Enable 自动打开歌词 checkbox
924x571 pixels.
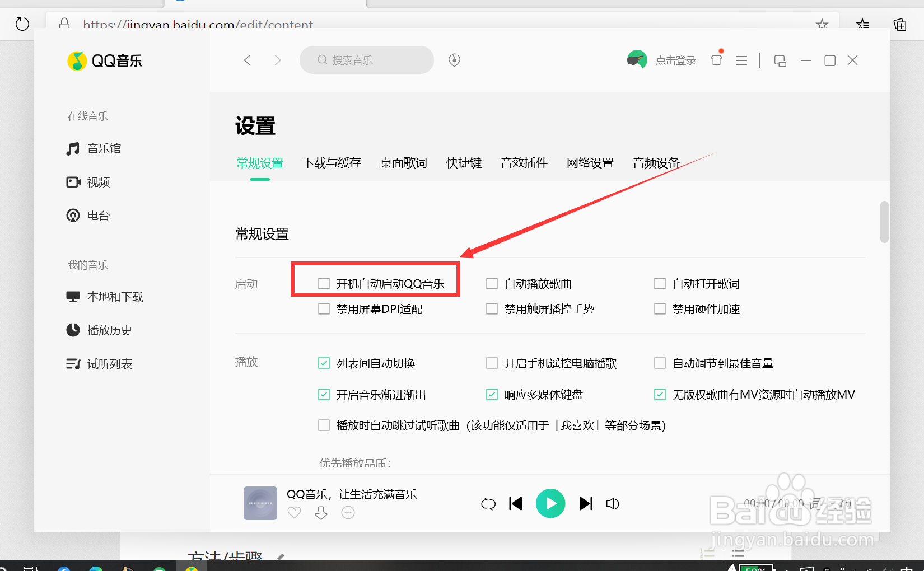point(660,284)
